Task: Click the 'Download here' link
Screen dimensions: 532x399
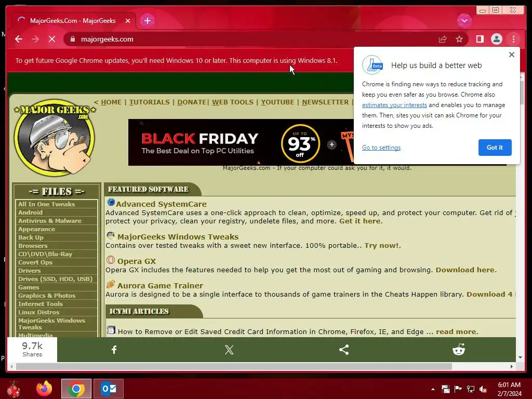Action: [465, 270]
